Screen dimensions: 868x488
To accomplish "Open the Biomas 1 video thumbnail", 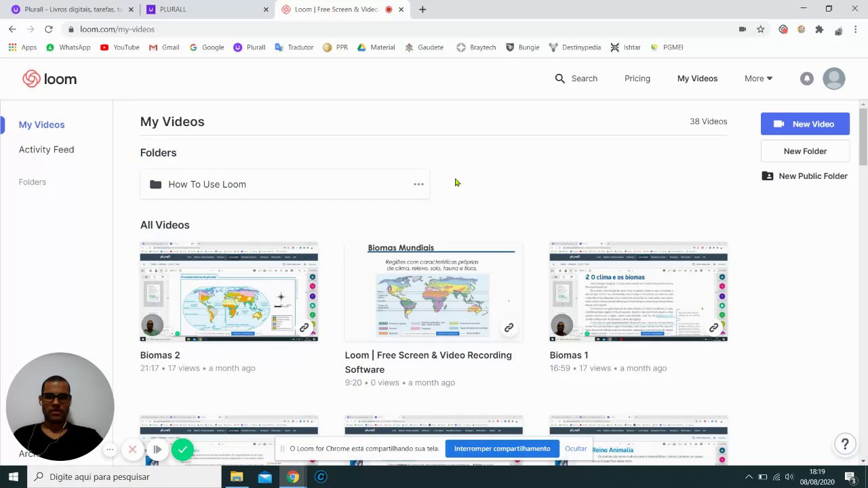I will pos(639,291).
